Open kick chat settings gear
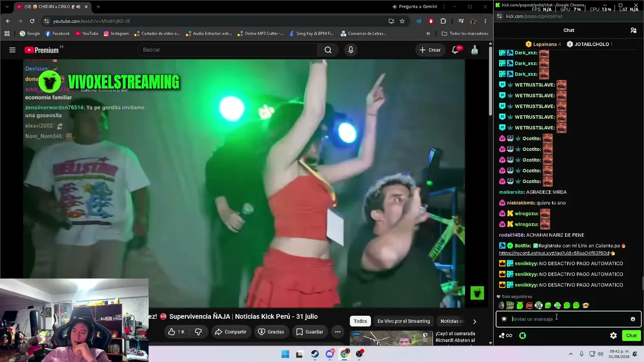This screenshot has width=644, height=362. coord(613,335)
